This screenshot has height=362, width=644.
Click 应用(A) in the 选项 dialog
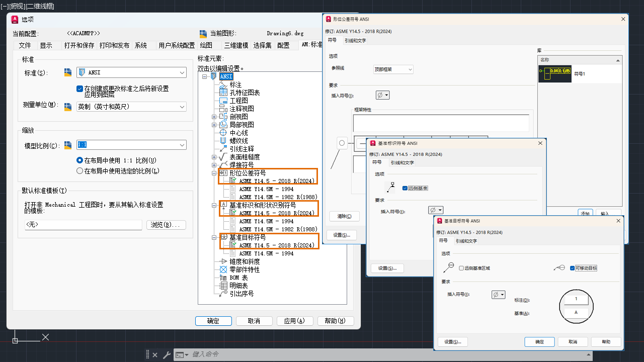[x=294, y=321]
